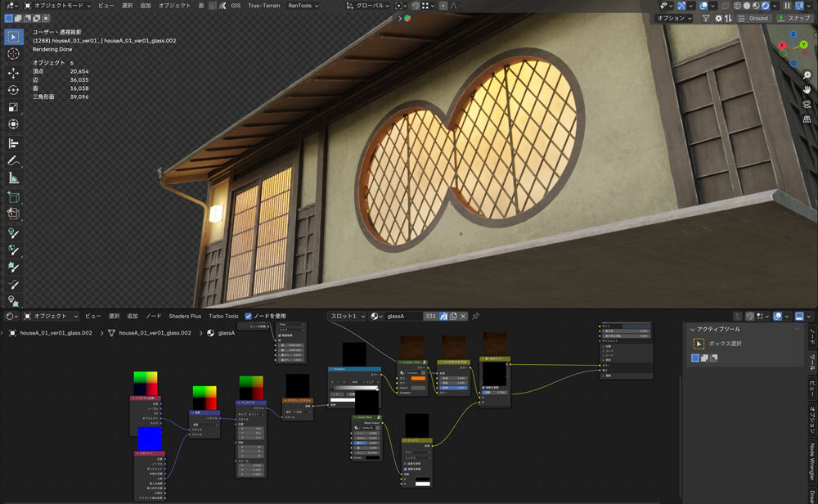Select the Measure tool
This screenshot has height=504, width=818.
point(13,178)
